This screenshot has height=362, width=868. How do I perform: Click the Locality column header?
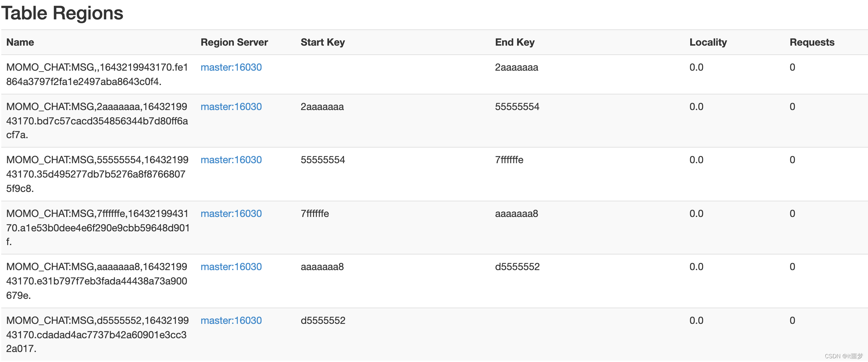(x=708, y=43)
